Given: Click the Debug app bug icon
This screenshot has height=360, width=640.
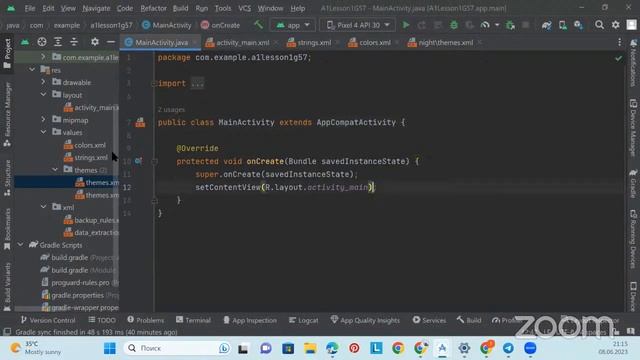Looking at the screenshot, I should tap(453, 25).
